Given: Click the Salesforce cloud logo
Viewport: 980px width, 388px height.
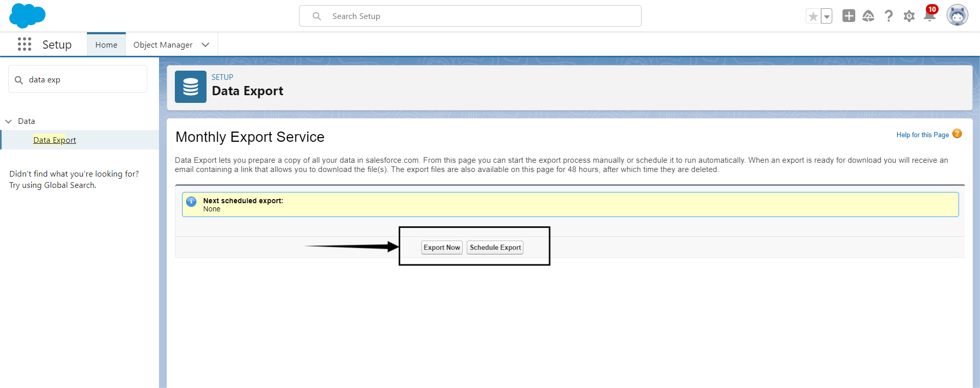Looking at the screenshot, I should click(x=27, y=15).
